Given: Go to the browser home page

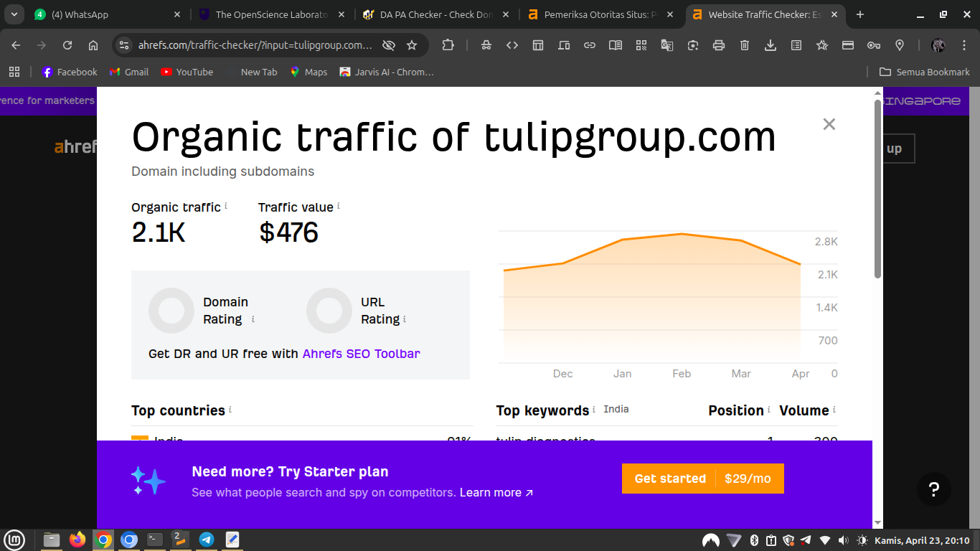Looking at the screenshot, I should coord(93,45).
